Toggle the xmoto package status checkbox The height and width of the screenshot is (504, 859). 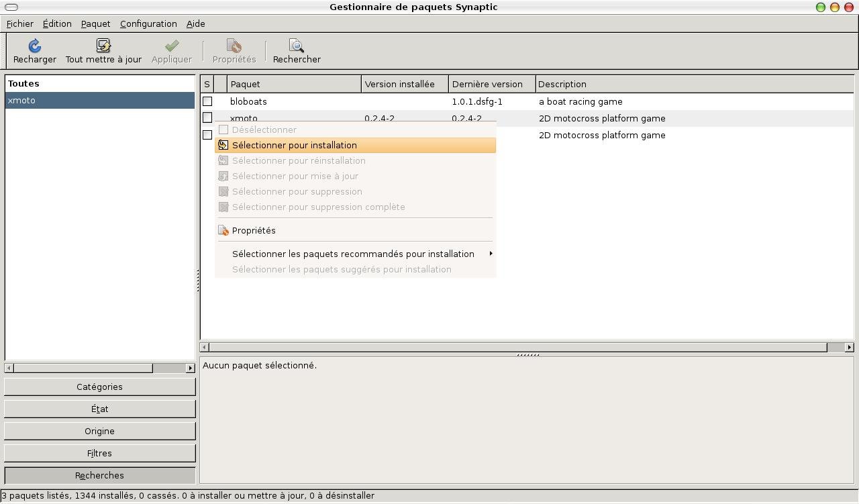pyautogui.click(x=207, y=118)
